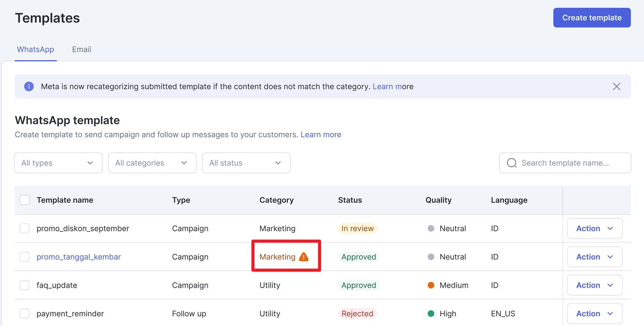The image size is (644, 326).
Task: Dismiss the Meta recategorizing banner
Action: (616, 87)
